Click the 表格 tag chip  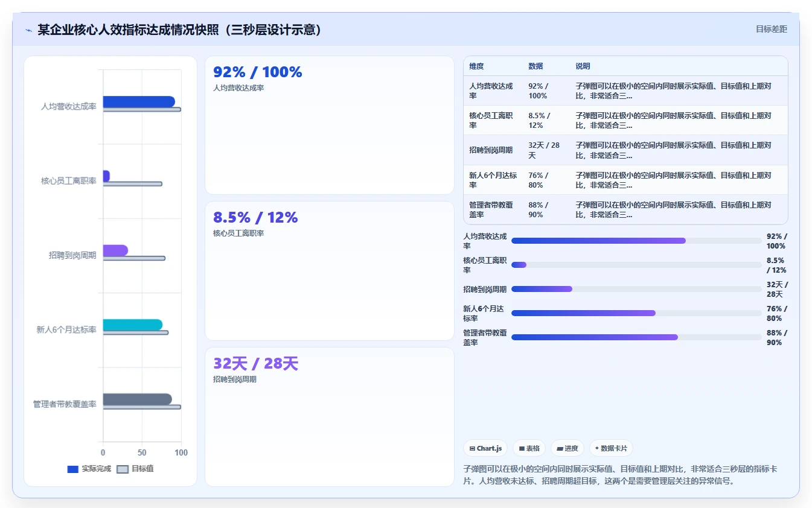pos(529,448)
